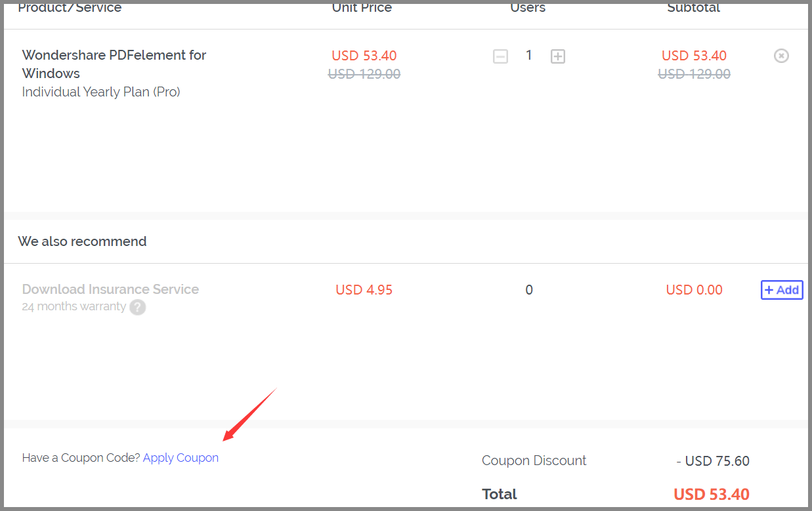Viewport: 812px width, 511px height.
Task: Open the Apply Coupon entry
Action: pos(181,457)
